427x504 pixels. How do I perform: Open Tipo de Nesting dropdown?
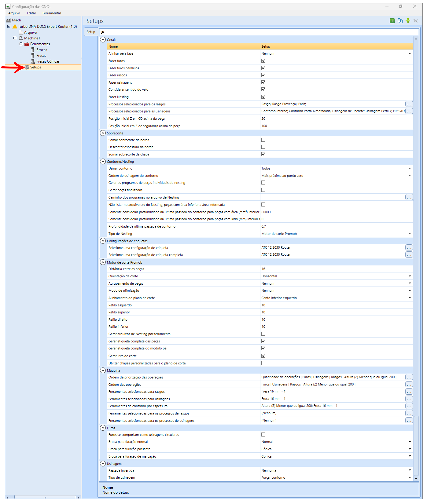[x=410, y=234]
